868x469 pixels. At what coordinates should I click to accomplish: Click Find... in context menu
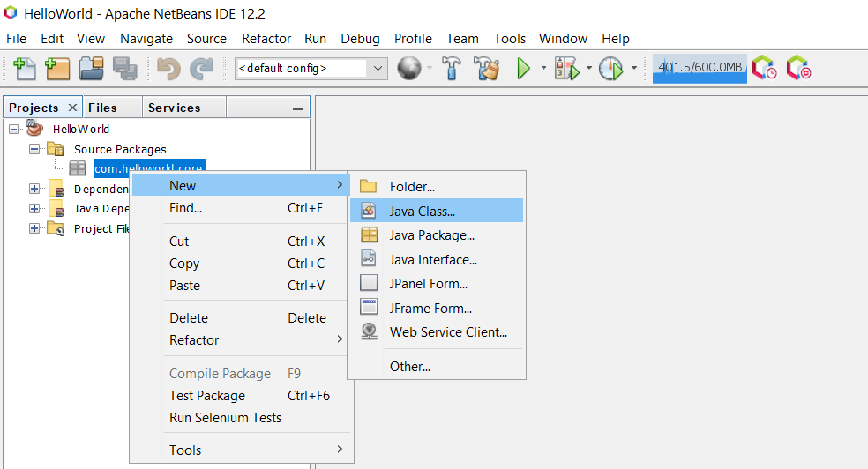tap(242, 208)
